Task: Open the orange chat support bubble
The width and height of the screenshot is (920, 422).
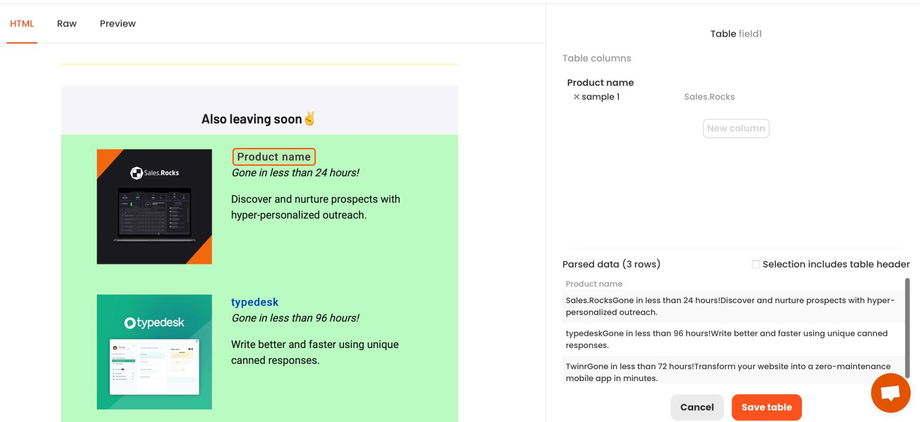Action: coord(890,392)
